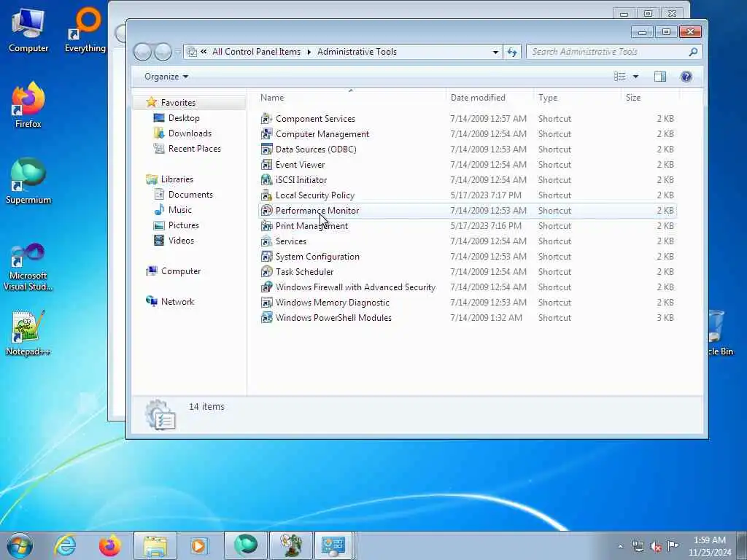Select Network in navigation pane
Screen dimensions: 747x560
tap(177, 301)
